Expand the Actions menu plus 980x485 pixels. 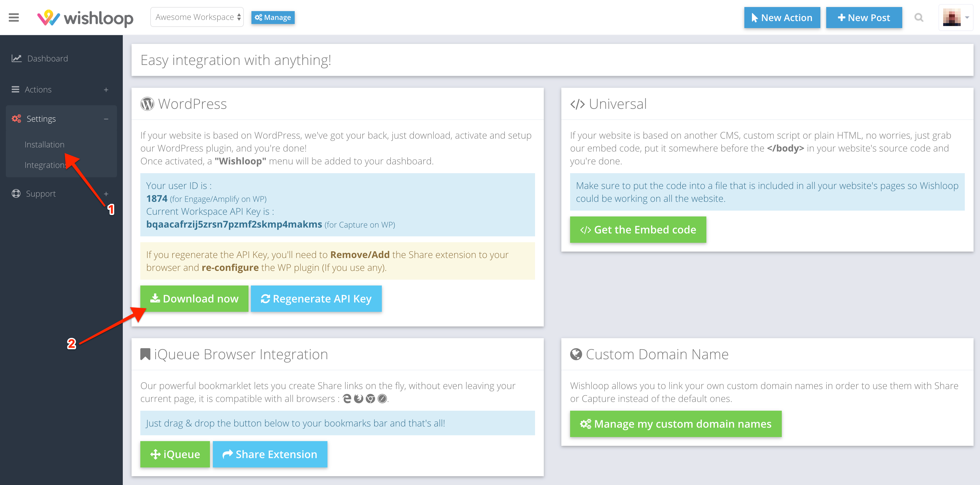coord(106,90)
